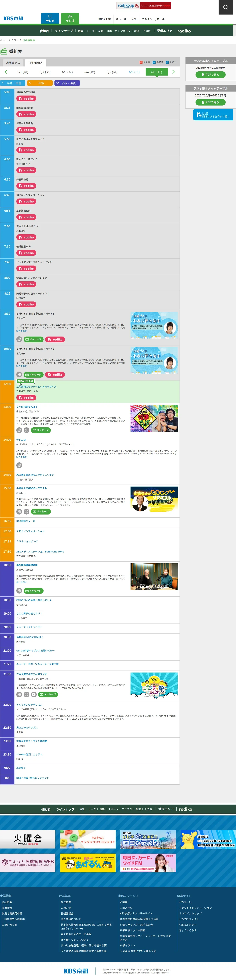
Task: Open the 山崎弘士のGOGOリクエスト thumbnail
Action: [154, 499]
